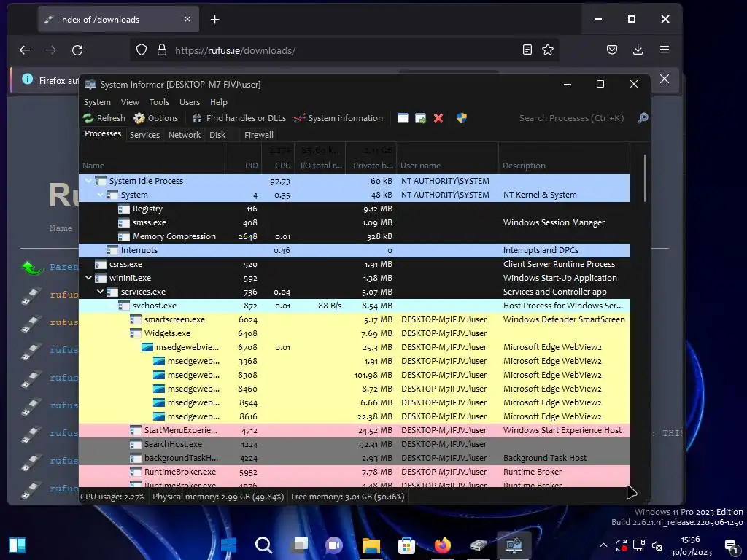Viewport: 747px width, 560px height.
Task: Sort by the I/O total rate column
Action: point(321,166)
